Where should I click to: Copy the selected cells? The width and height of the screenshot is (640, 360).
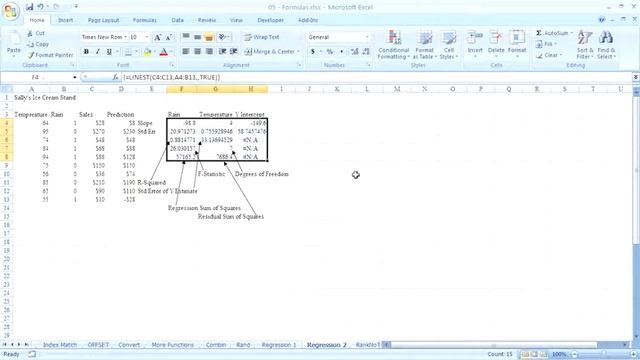point(38,44)
